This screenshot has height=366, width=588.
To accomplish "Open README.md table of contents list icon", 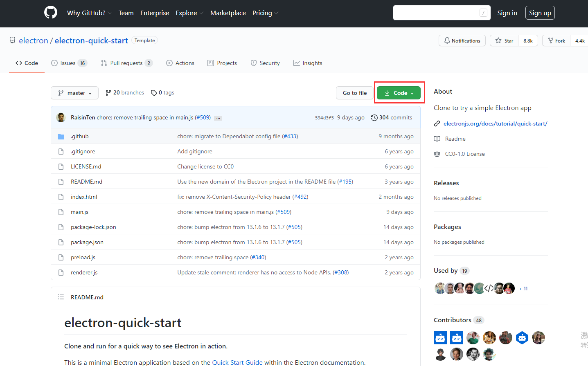I will 61,297.
